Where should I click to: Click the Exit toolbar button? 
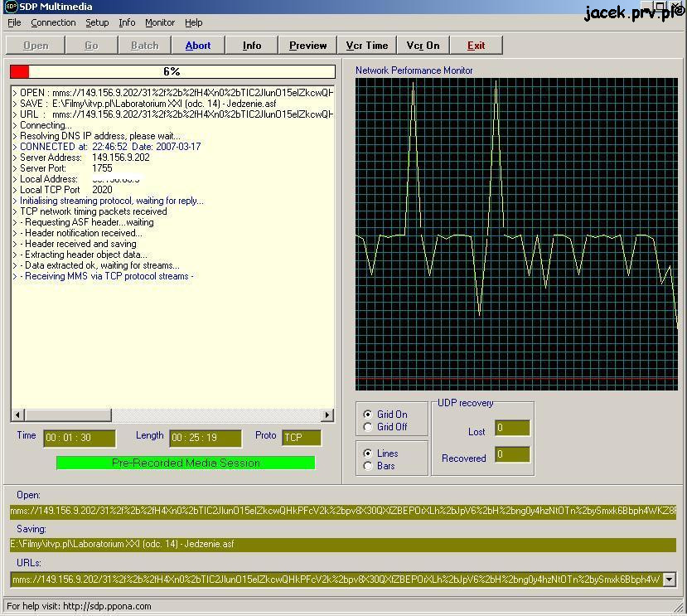476,46
